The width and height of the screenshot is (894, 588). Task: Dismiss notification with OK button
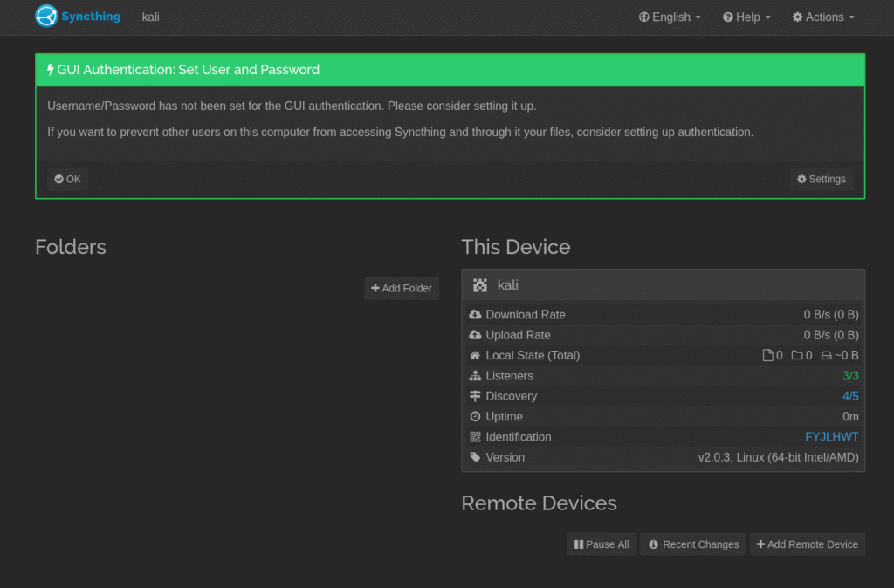67,179
